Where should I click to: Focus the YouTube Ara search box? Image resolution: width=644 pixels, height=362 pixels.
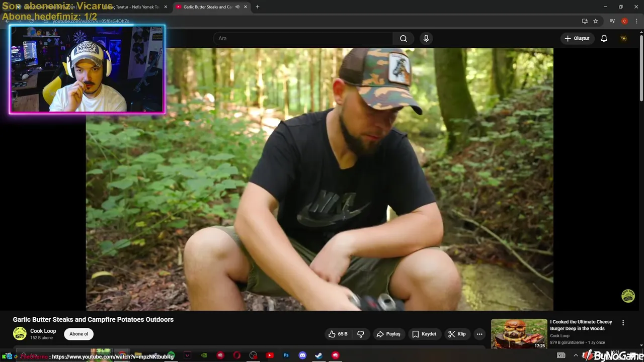point(303,39)
